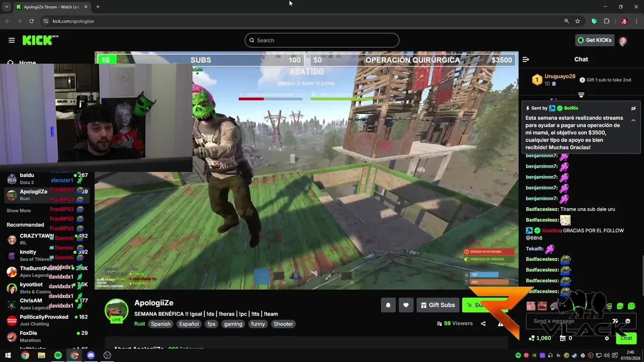This screenshot has height=362, width=644.
Task: Send message with green Chat button
Action: (x=626, y=338)
